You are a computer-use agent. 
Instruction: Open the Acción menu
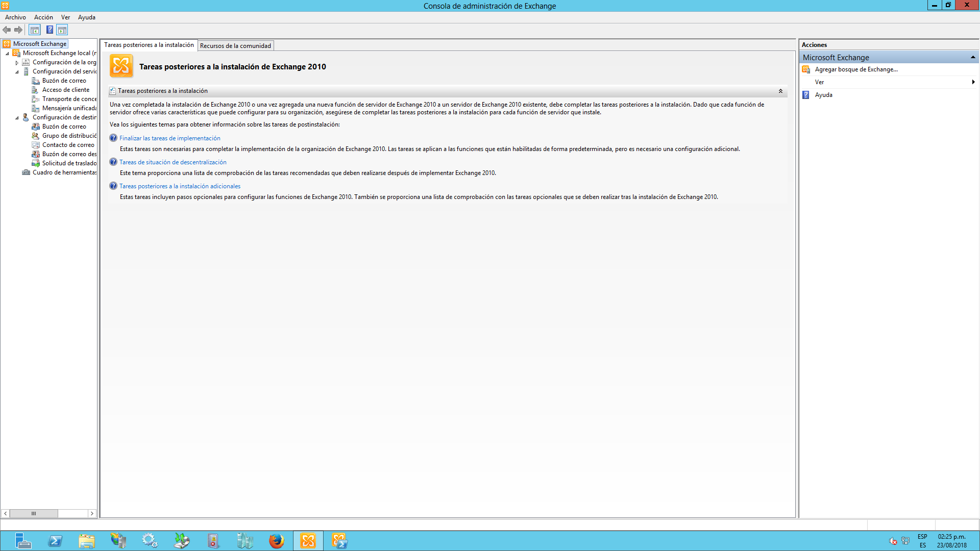tap(43, 17)
